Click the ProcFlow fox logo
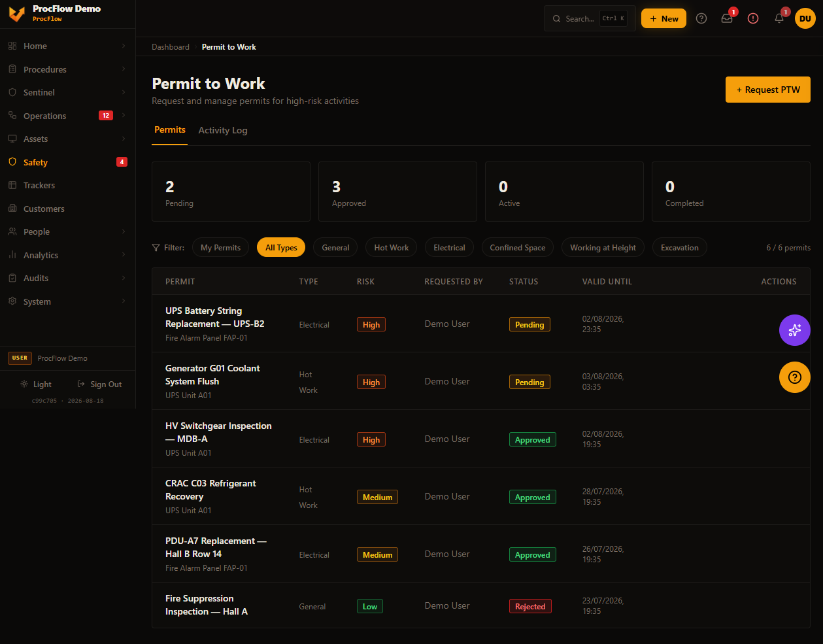The image size is (823, 644). pos(17,14)
